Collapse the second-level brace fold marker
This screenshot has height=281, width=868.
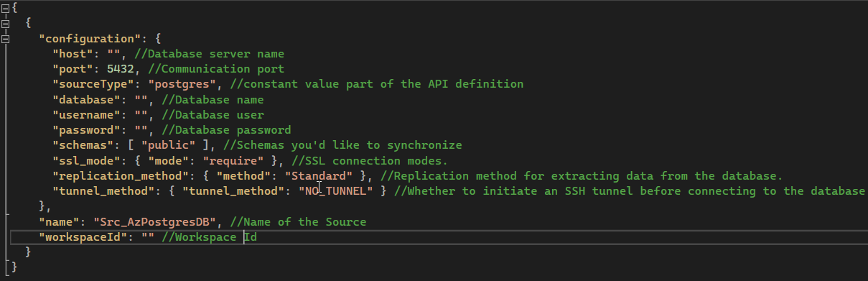[6, 24]
